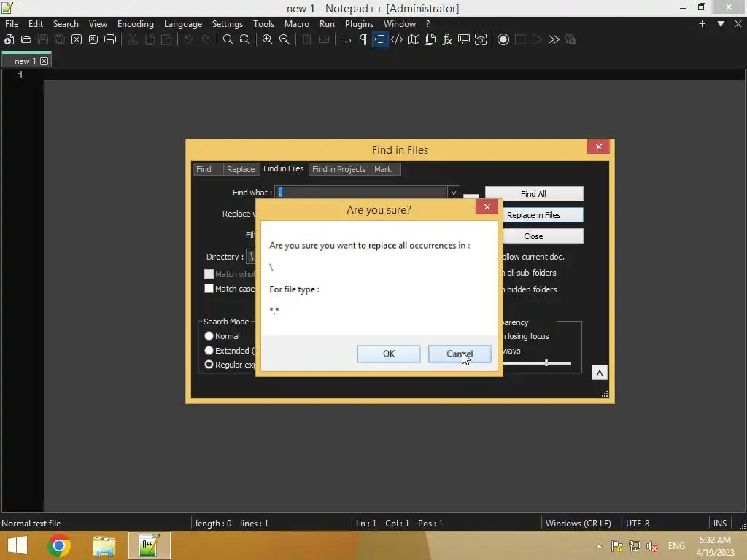Expand the Find what history dropdown
The height and width of the screenshot is (560, 747).
[454, 192]
